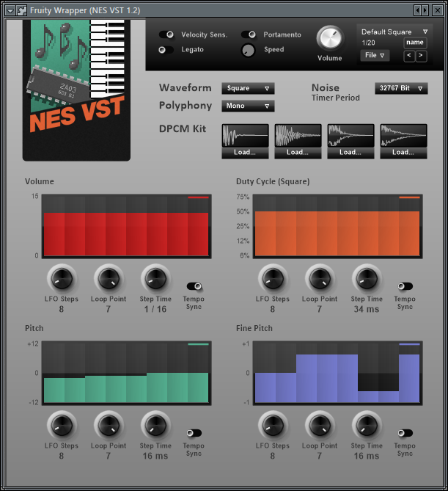448x491 pixels.
Task: Click the purple Fine Pitch step graph
Action: point(337,373)
